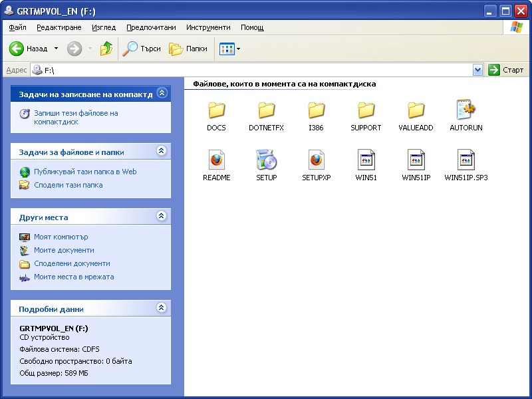Go to Моите места в мрежата
Image resolution: width=532 pixels, height=399 pixels.
(x=74, y=277)
